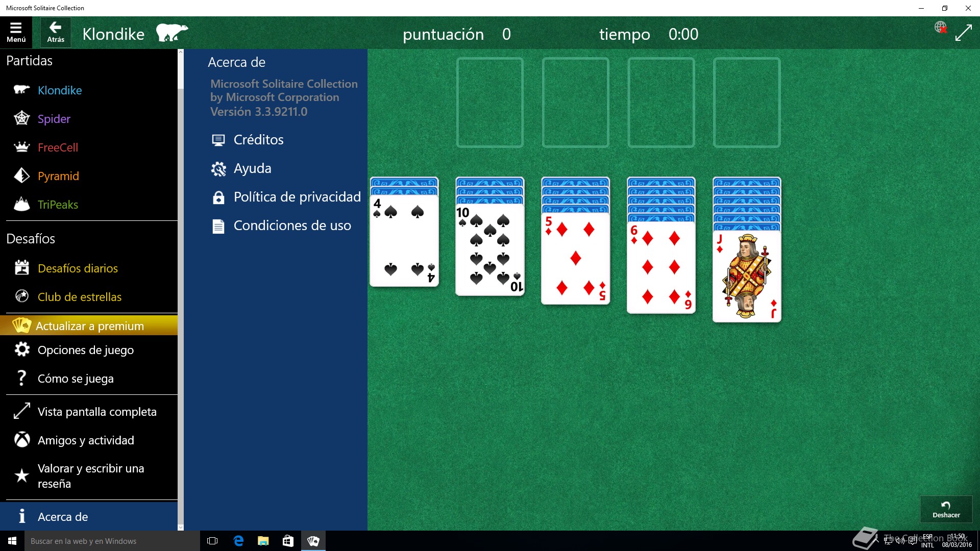Click the fourth empty foundation slot
This screenshot has width=980, height=551.
(x=747, y=103)
